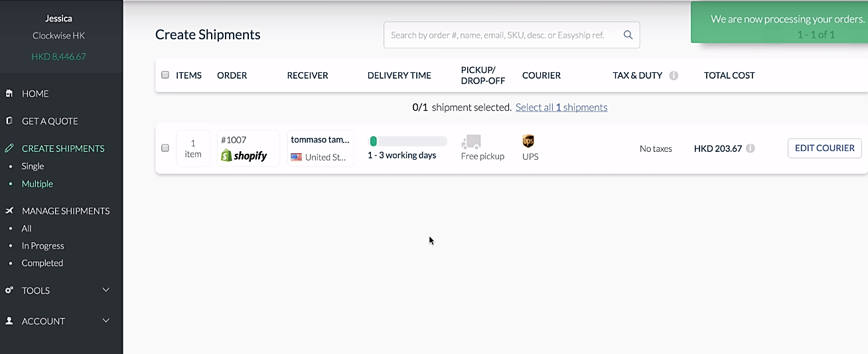
Task: Open CREATE SHIPMENTS in the sidebar
Action: coord(63,148)
